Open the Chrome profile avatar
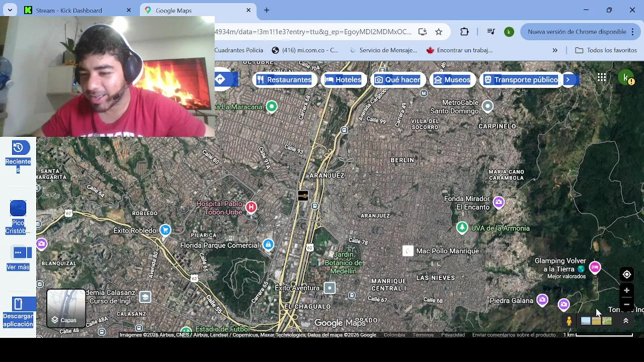644x362 pixels. 509,32
